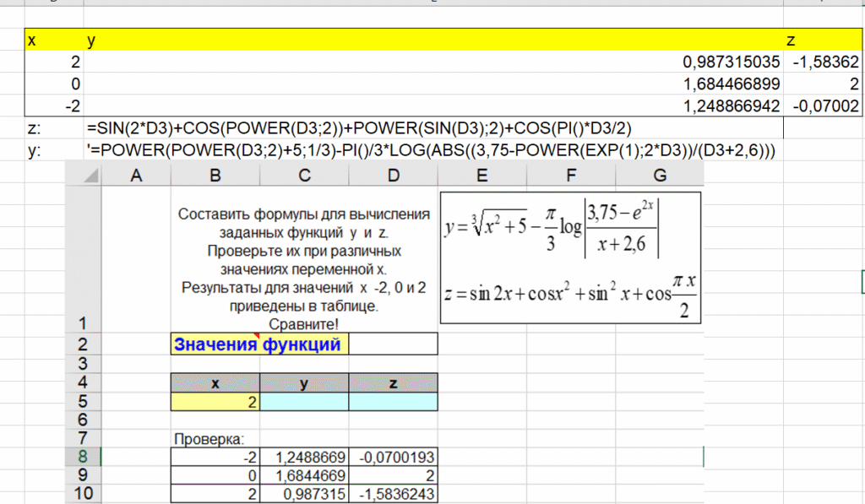Screen dimensions: 865x504
Task: Select the empty light-blue y cell under header y
Action: click(304, 402)
